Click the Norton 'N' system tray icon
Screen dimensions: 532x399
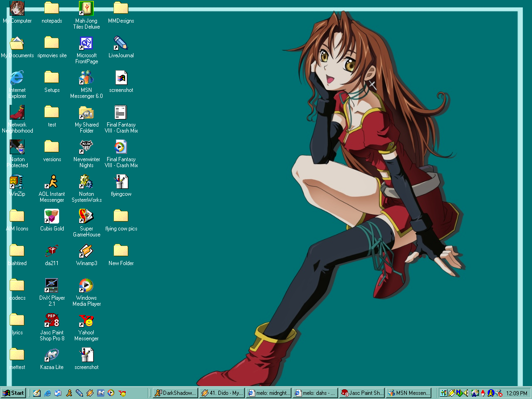(x=459, y=393)
